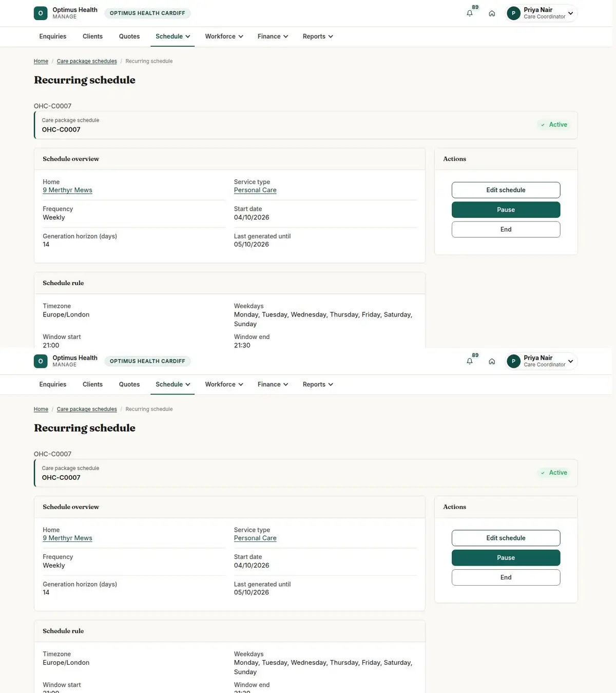The height and width of the screenshot is (693, 616).
Task: Go to the Enquiries tab in the top navigation
Action: [53, 36]
